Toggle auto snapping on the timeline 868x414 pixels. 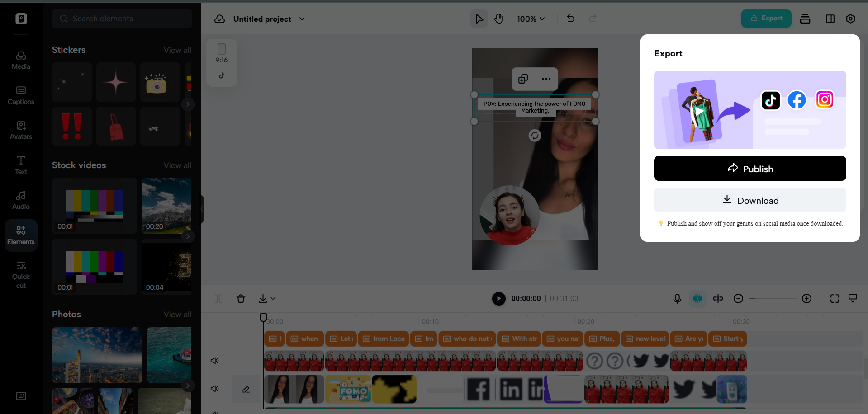(697, 298)
